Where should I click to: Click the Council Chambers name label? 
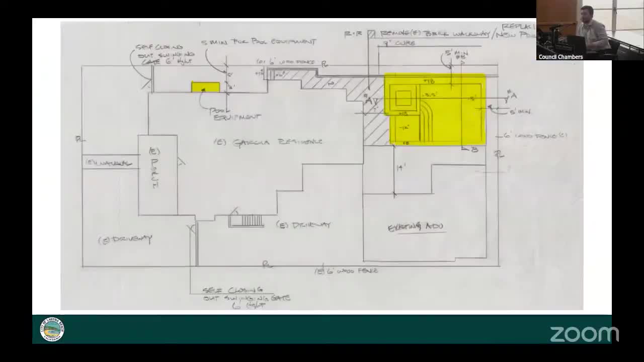[560, 57]
